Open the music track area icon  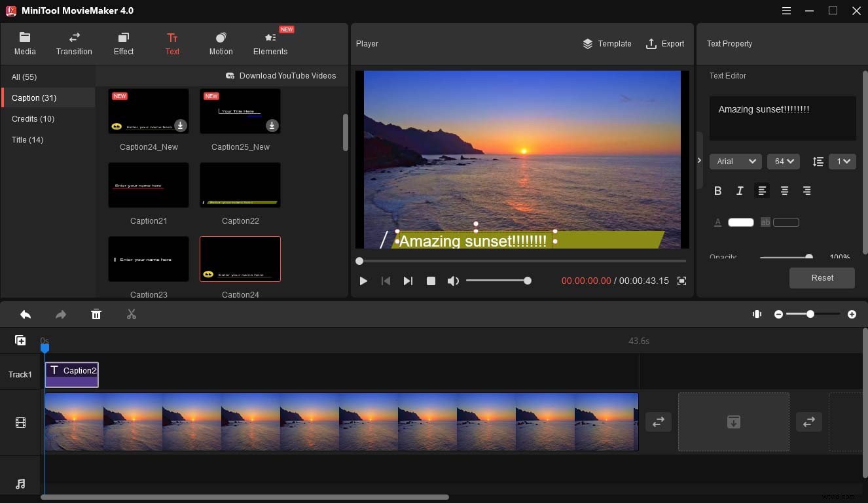coord(20,483)
